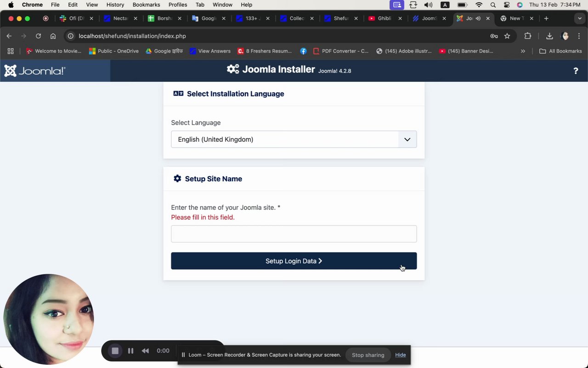The width and height of the screenshot is (588, 368).
Task: Go back with the browser back arrow
Action: 9,36
